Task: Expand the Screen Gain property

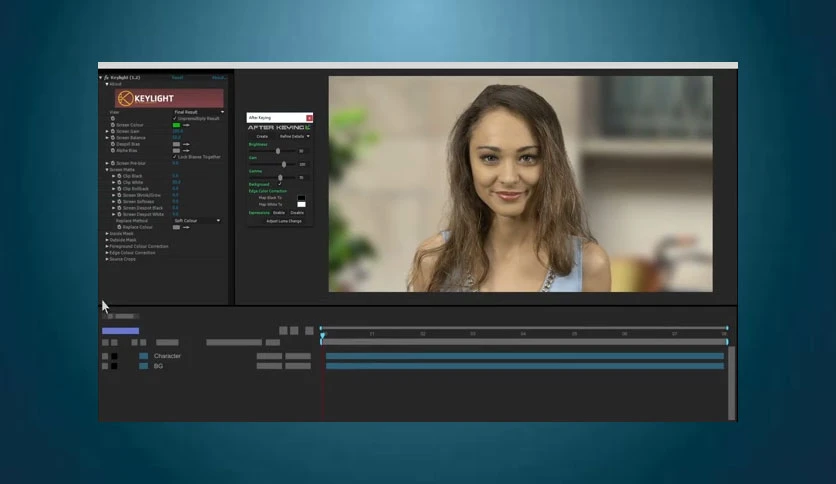Action: pyautogui.click(x=107, y=131)
